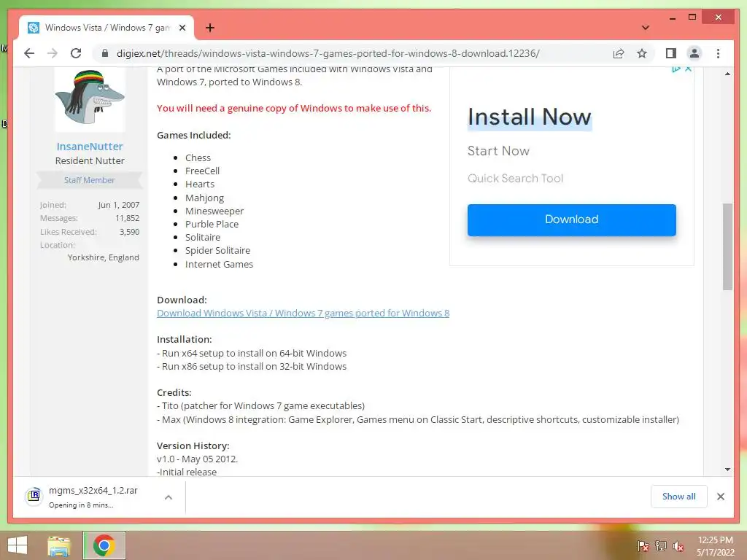Click the forward navigation arrow
Image resolution: width=747 pixels, height=560 pixels.
tap(53, 53)
